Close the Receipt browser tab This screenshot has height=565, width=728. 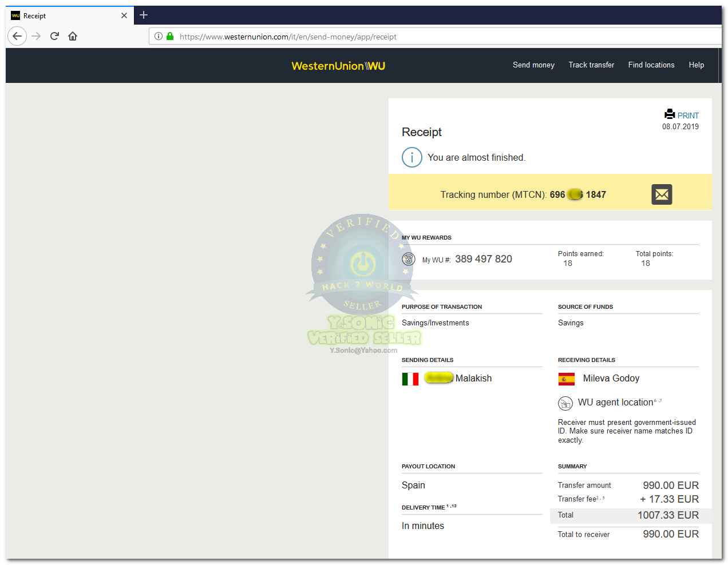(x=124, y=15)
